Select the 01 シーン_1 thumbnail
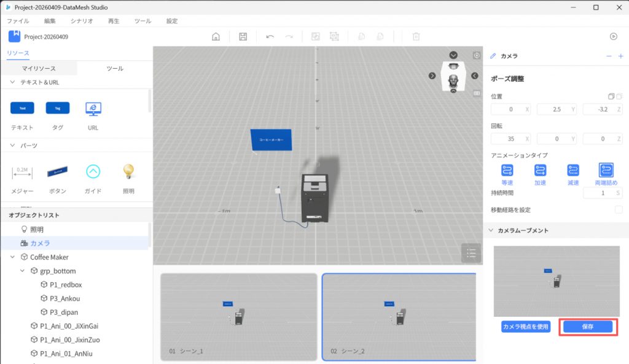The image size is (629, 364). [x=238, y=317]
